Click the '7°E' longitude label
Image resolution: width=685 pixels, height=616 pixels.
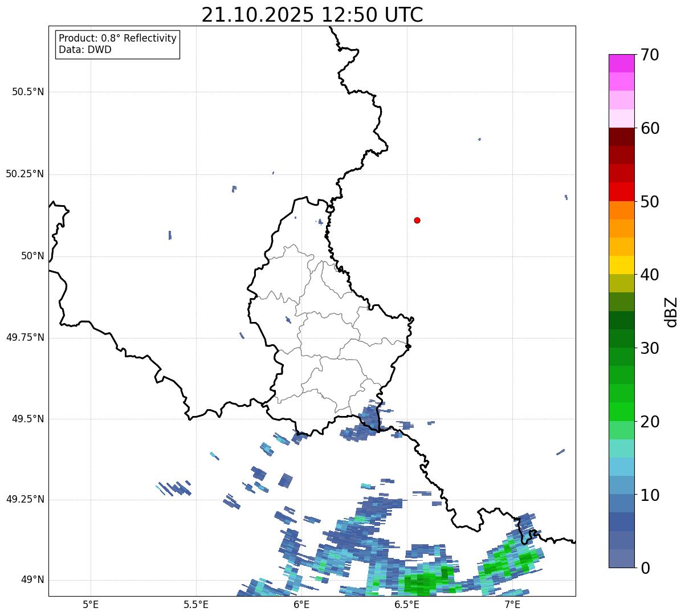512,604
